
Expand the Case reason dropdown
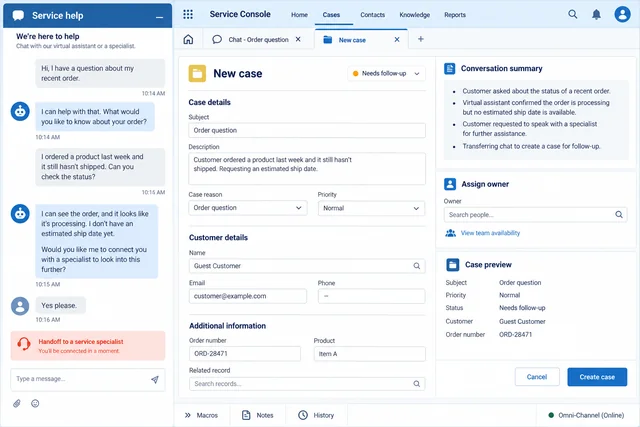(x=248, y=208)
